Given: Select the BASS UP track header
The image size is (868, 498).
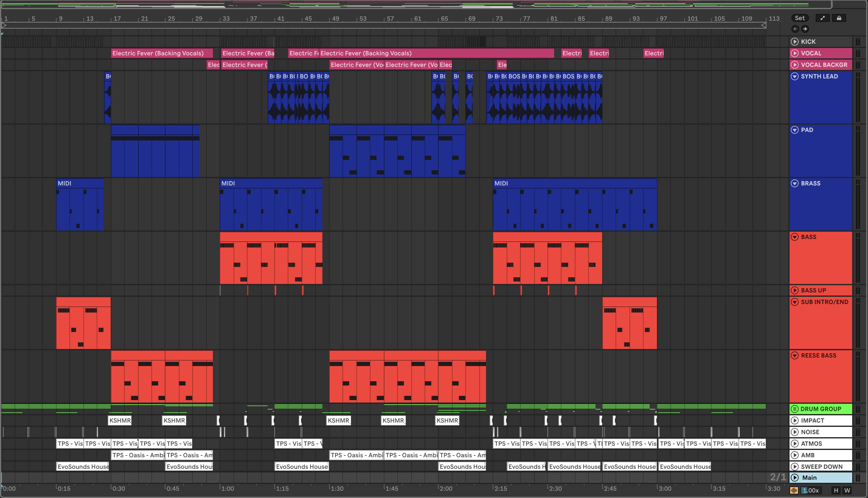Looking at the screenshot, I should pos(825,290).
